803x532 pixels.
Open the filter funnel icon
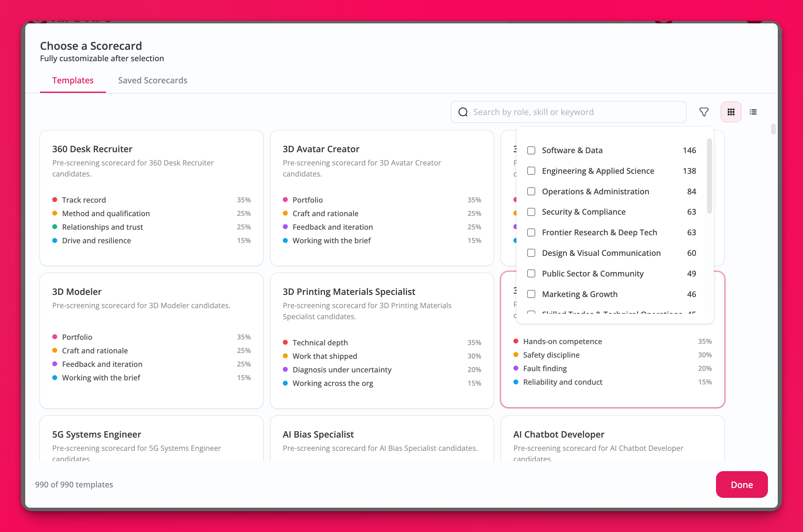(704, 112)
